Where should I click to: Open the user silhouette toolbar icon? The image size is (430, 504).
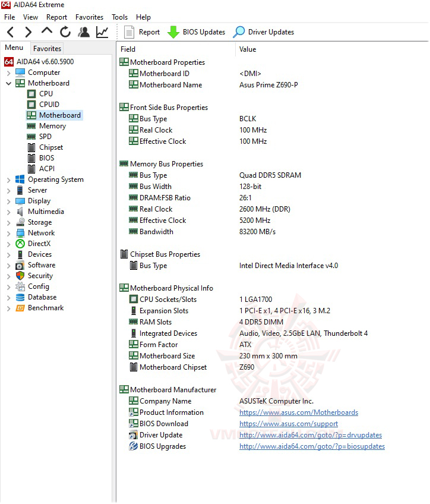click(x=84, y=32)
